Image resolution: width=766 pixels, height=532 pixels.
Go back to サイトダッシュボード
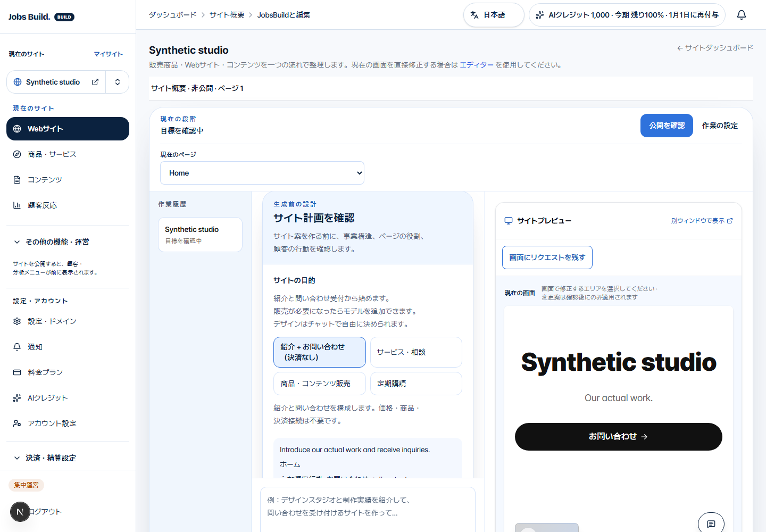point(715,48)
